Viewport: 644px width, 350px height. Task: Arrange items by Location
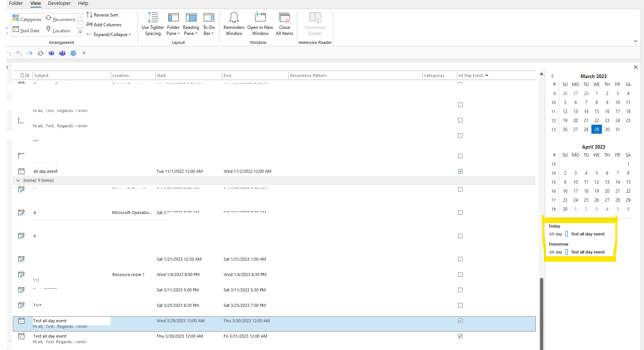pyautogui.click(x=58, y=30)
